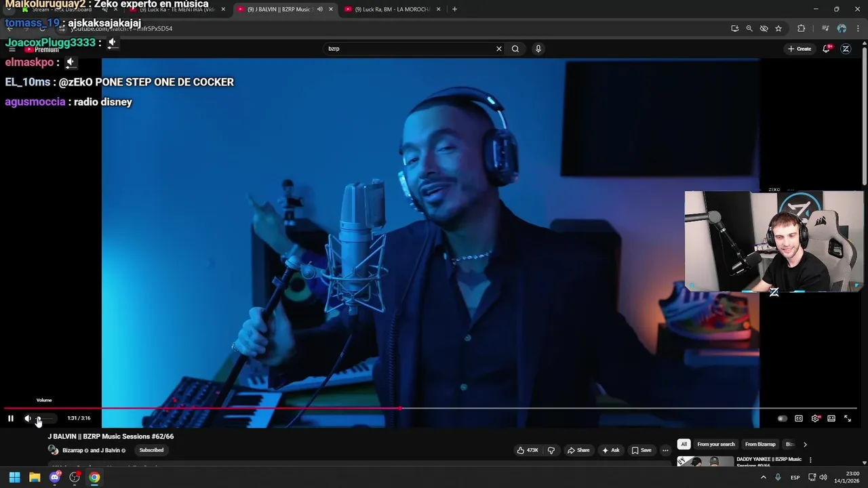Click the YouTube search box containing bzrp

pos(410,49)
